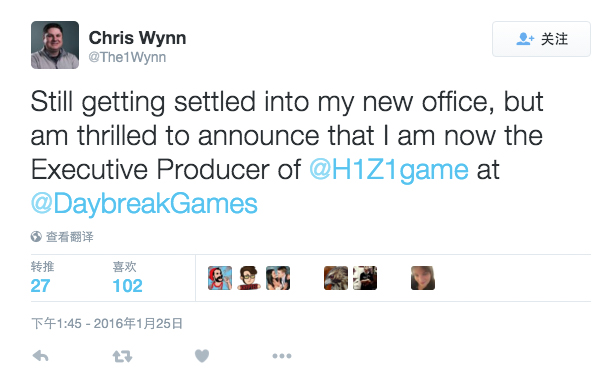
Task: Open the @The1Wynn handle
Action: [x=127, y=57]
